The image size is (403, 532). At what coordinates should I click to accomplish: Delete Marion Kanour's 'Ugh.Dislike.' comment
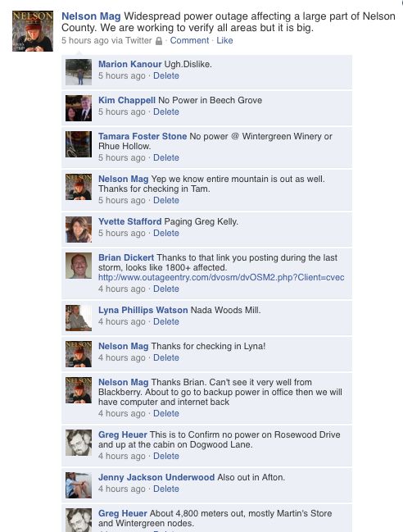(x=166, y=75)
